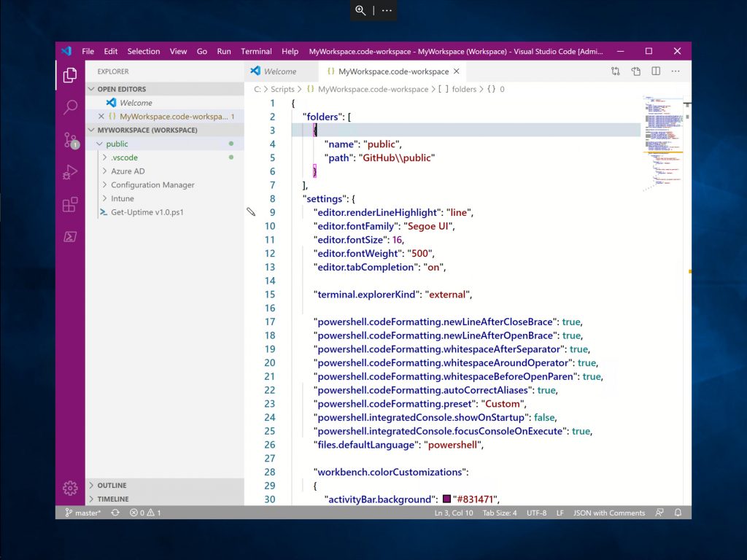
Task: Open the overlay's three-dot menu at top
Action: [387, 10]
